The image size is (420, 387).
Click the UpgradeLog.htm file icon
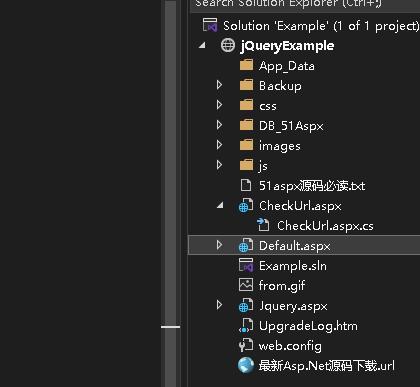(x=246, y=325)
